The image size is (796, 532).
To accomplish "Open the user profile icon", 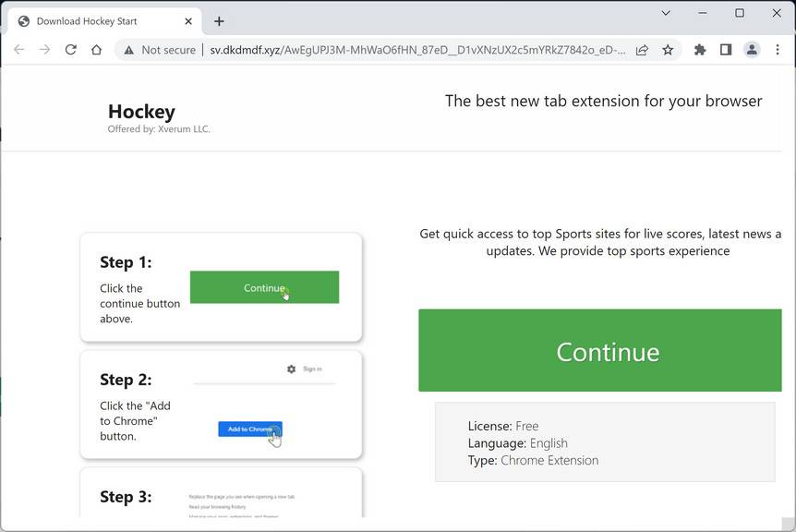I will [752, 50].
